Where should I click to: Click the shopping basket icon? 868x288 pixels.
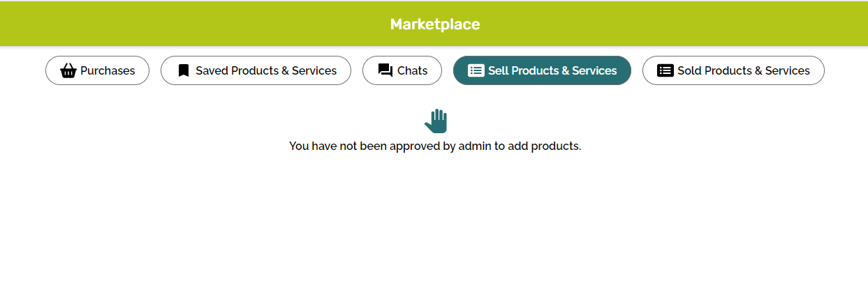point(68,70)
